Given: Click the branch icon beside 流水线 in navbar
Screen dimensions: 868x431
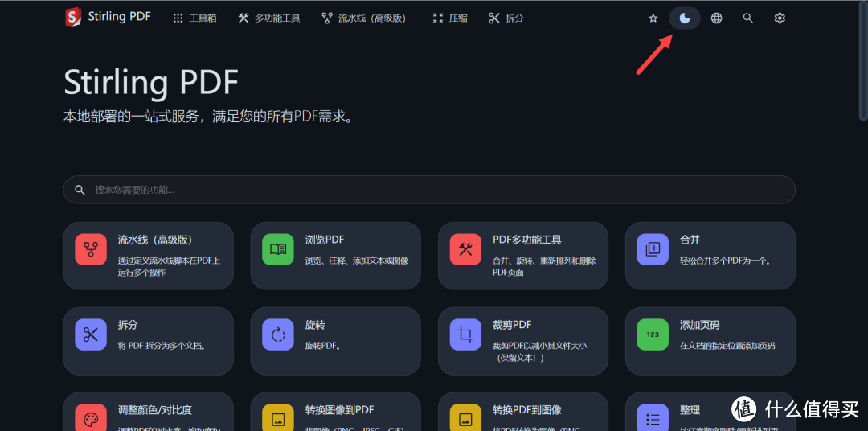Looking at the screenshot, I should (x=326, y=18).
